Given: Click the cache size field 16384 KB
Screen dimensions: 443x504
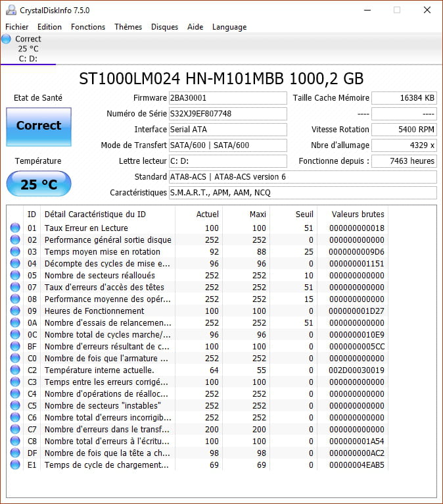Looking at the screenshot, I should pyautogui.click(x=404, y=98).
